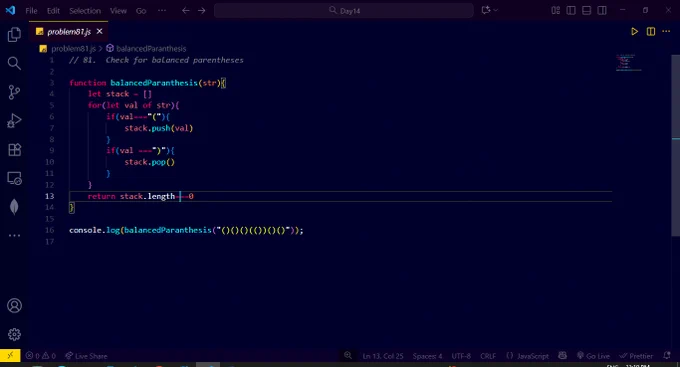Screen dimensions: 680x367
Task: Toggle the bottom Panel
Action: (x=586, y=10)
